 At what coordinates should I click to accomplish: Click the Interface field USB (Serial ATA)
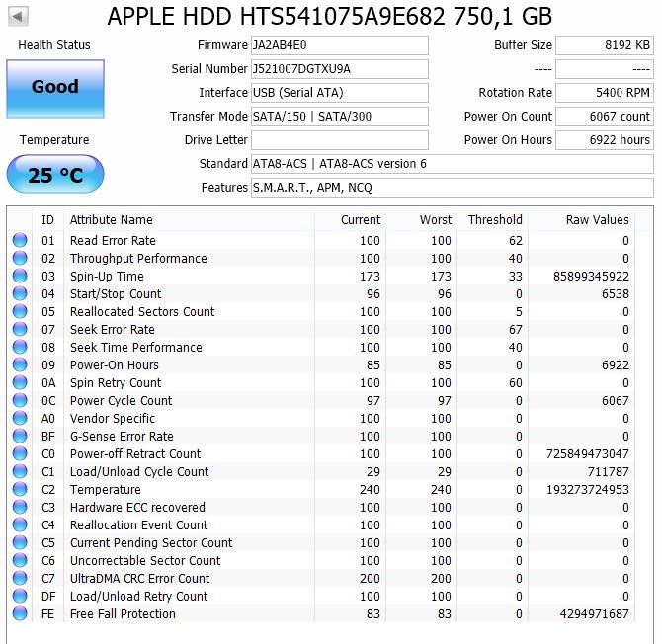pyautogui.click(x=340, y=93)
